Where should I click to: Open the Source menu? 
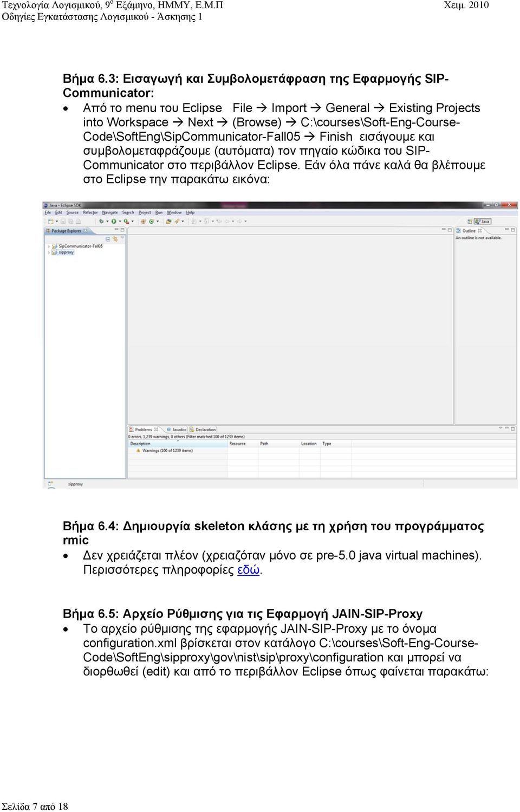(x=73, y=212)
